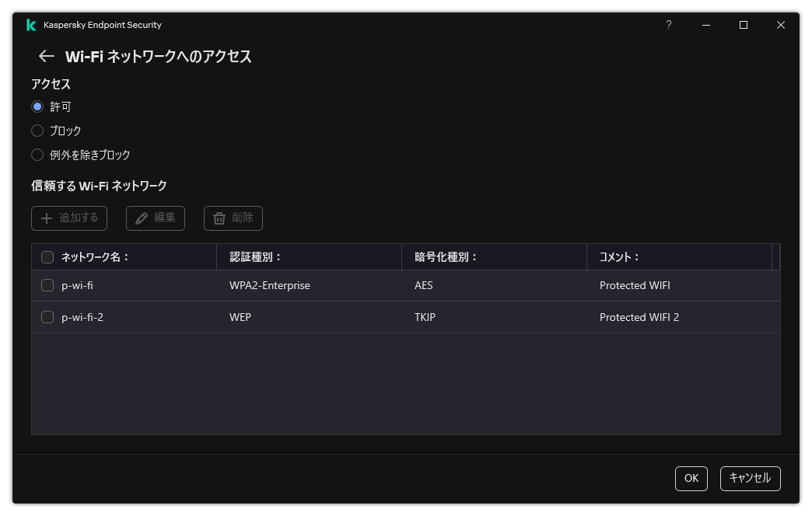Click the trash icon to delete a network
The height and width of the screenshot is (516, 812).
click(x=219, y=218)
